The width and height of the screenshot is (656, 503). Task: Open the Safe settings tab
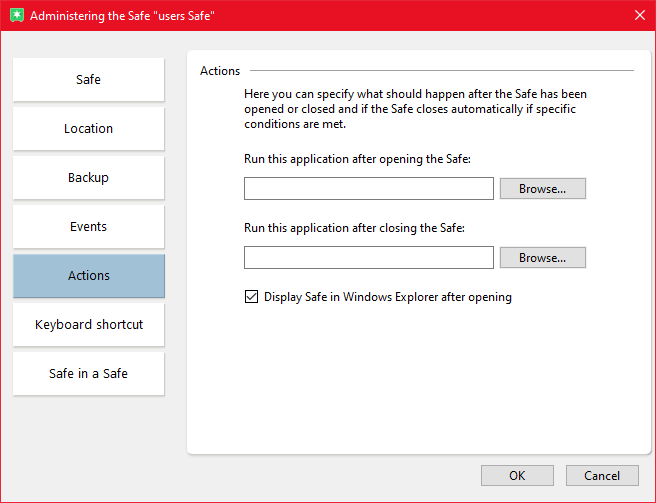(x=88, y=80)
